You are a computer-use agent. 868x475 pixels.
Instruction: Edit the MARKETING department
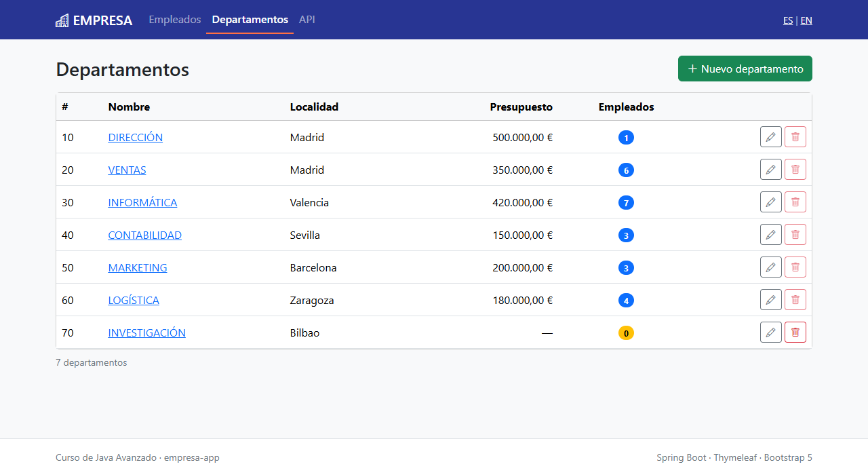click(x=771, y=267)
